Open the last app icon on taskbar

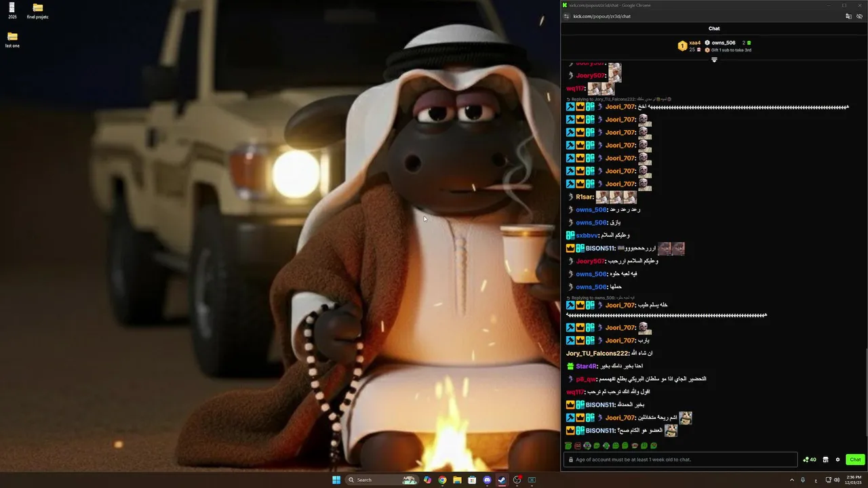[x=532, y=480]
